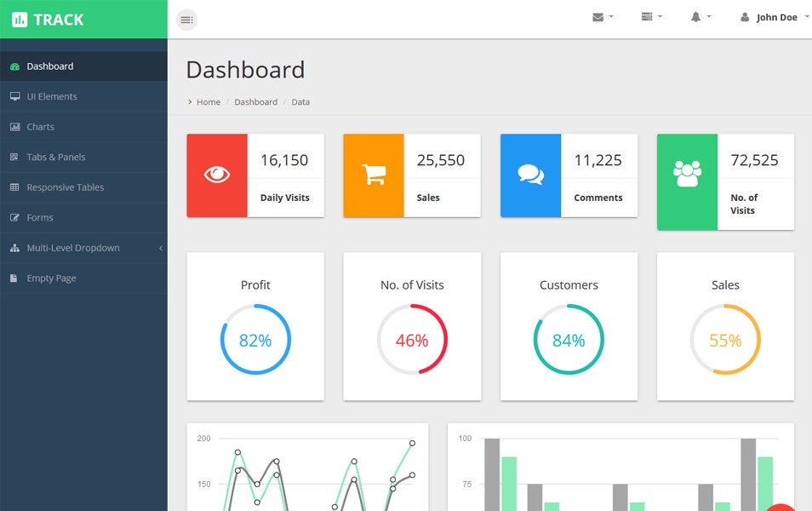Expand the notifications dropdown caret

pyautogui.click(x=709, y=16)
